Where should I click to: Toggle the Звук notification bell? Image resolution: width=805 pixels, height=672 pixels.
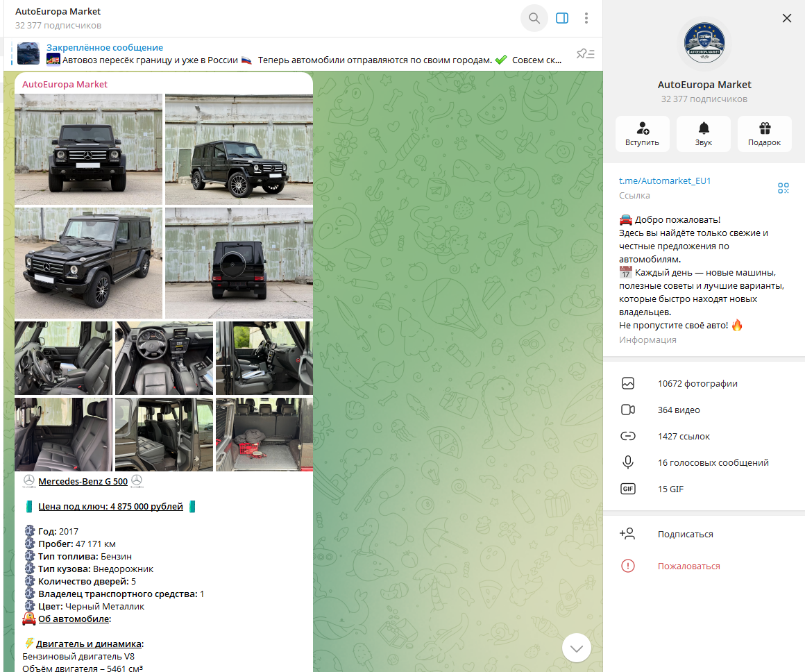703,134
